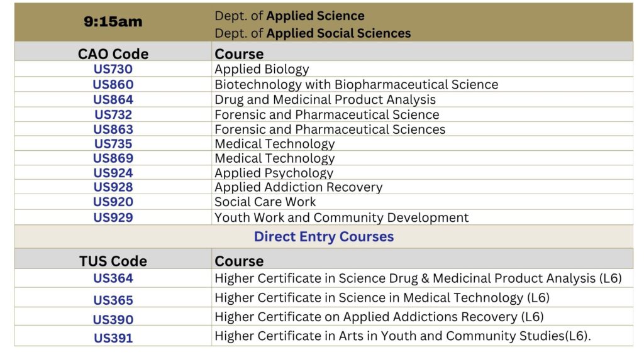The width and height of the screenshot is (644, 362).
Task: Click code US732
Action: coord(113,114)
